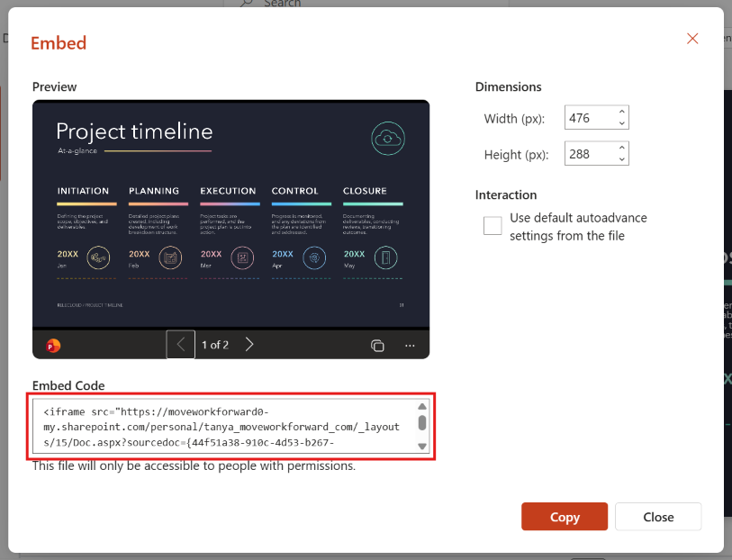Click the Control phase icon on slide

click(x=314, y=257)
